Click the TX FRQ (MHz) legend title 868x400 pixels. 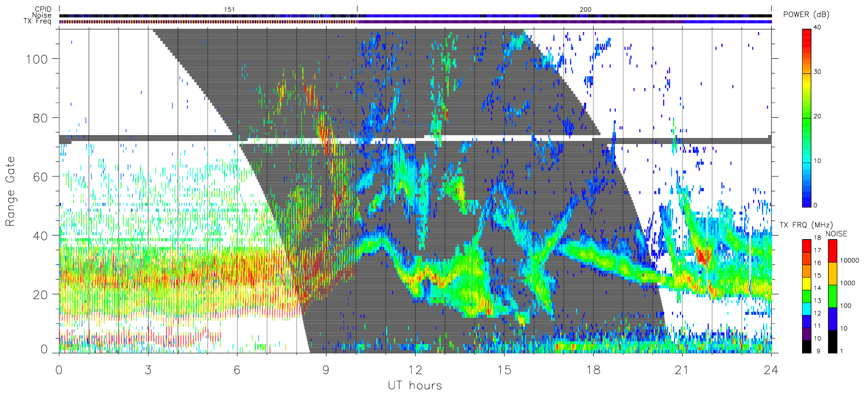806,225
